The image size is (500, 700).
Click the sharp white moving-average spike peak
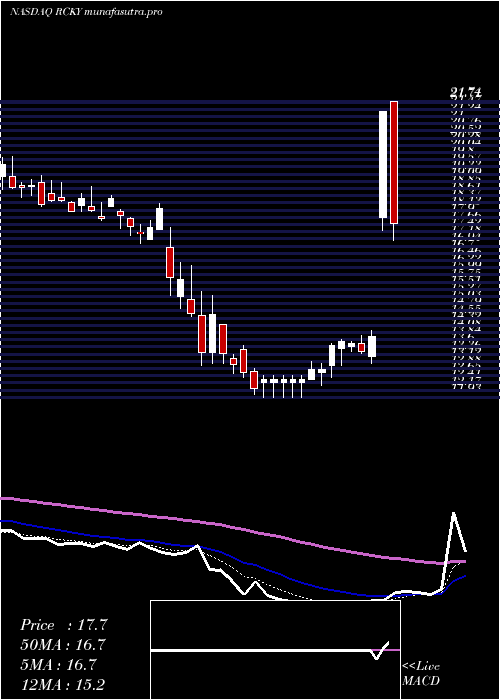[x=454, y=513]
